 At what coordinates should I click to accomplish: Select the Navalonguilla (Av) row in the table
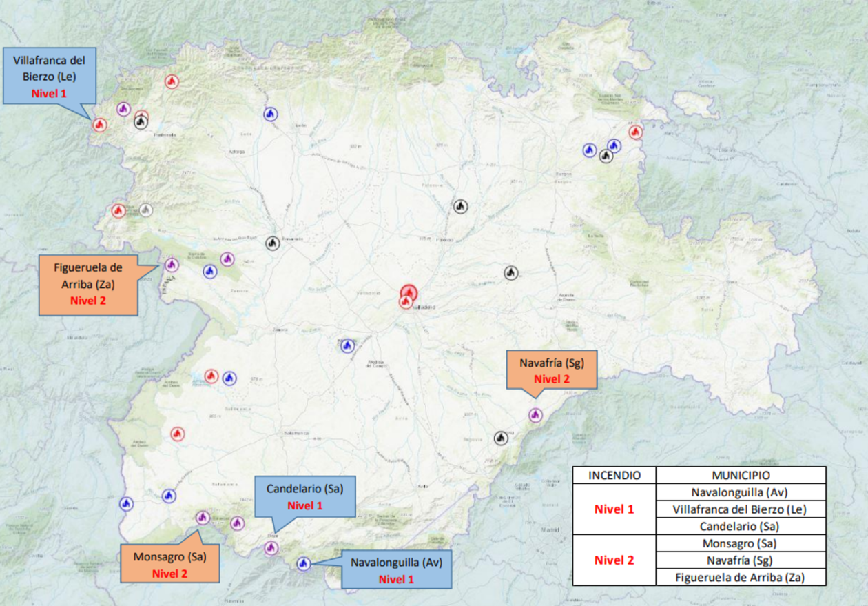tap(740, 492)
